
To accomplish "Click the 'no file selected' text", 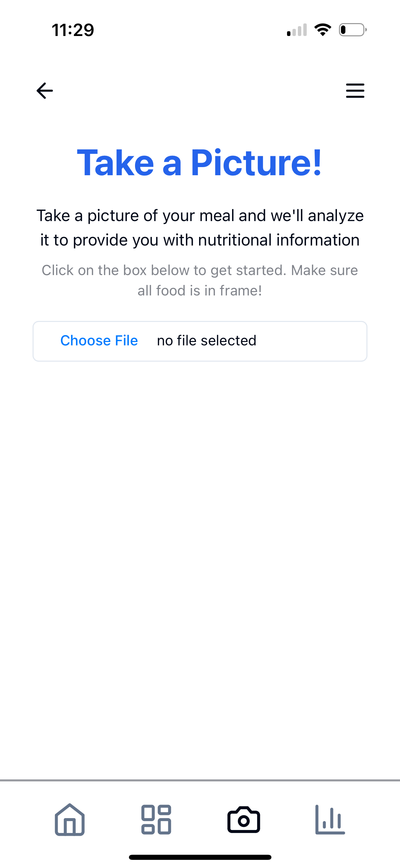I will (207, 341).
